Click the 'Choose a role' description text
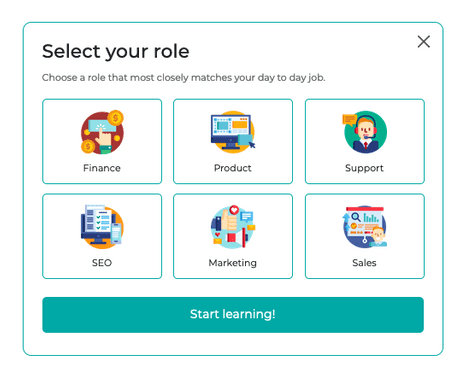This screenshot has height=381, width=466. (x=184, y=78)
